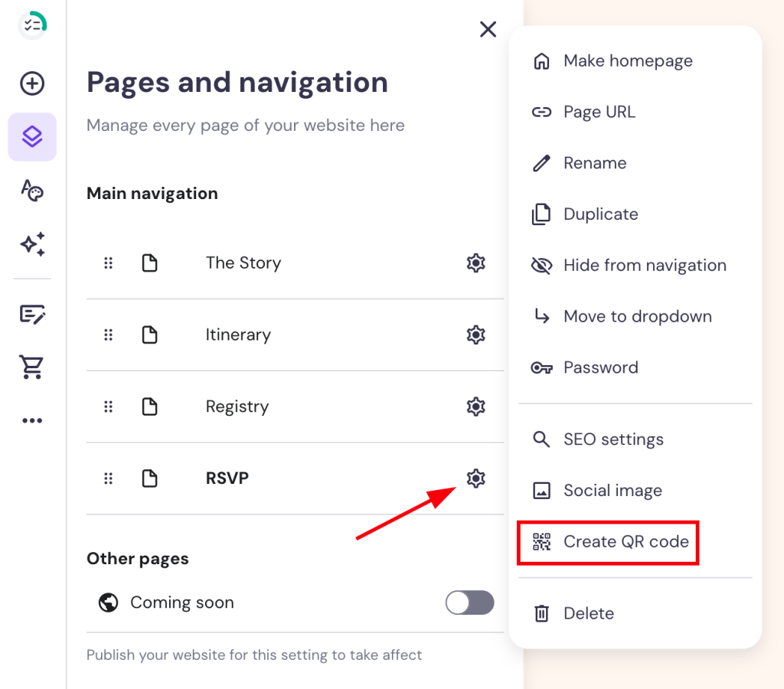Select Hide from navigation
This screenshot has width=784, height=689.
(645, 265)
